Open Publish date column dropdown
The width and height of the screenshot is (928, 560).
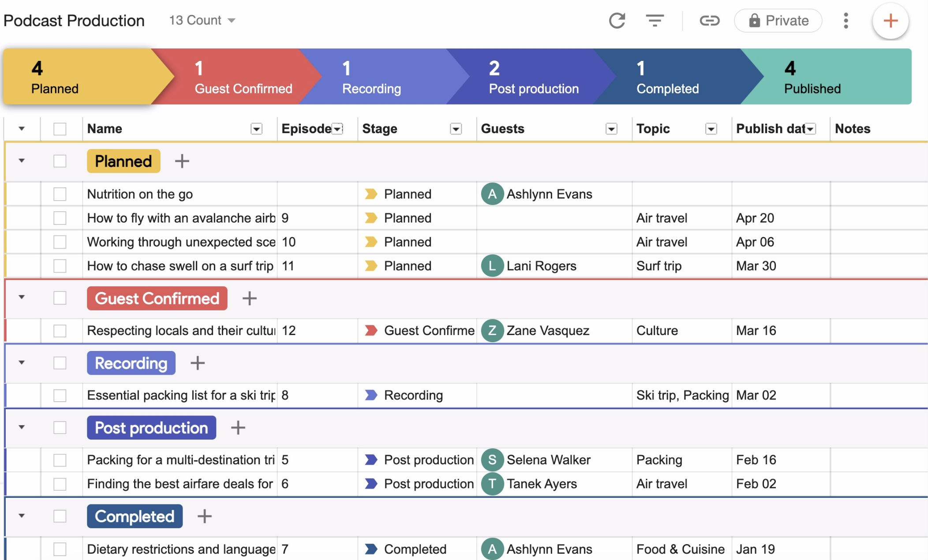pyautogui.click(x=810, y=129)
